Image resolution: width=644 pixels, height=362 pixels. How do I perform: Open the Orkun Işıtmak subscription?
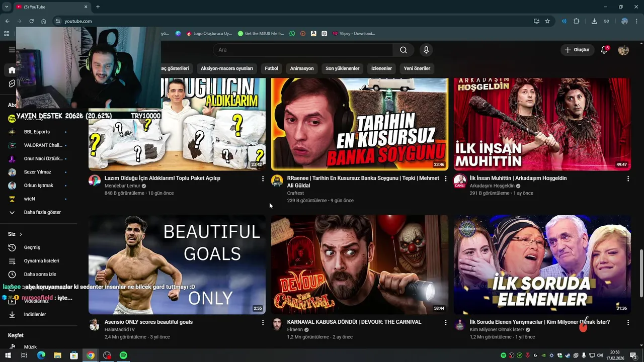pos(38,186)
